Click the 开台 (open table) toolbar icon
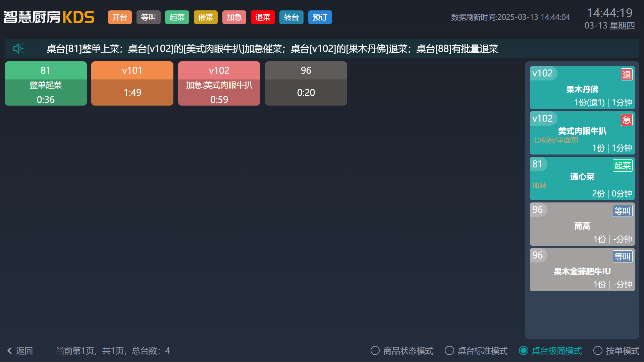The width and height of the screenshot is (644, 362). (x=120, y=17)
